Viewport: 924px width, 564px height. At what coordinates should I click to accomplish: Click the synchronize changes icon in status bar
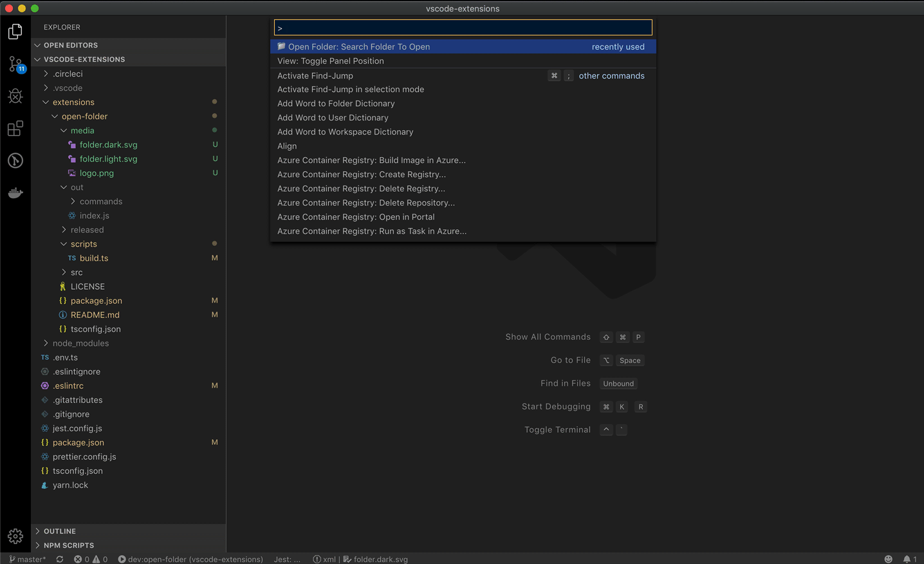60,559
